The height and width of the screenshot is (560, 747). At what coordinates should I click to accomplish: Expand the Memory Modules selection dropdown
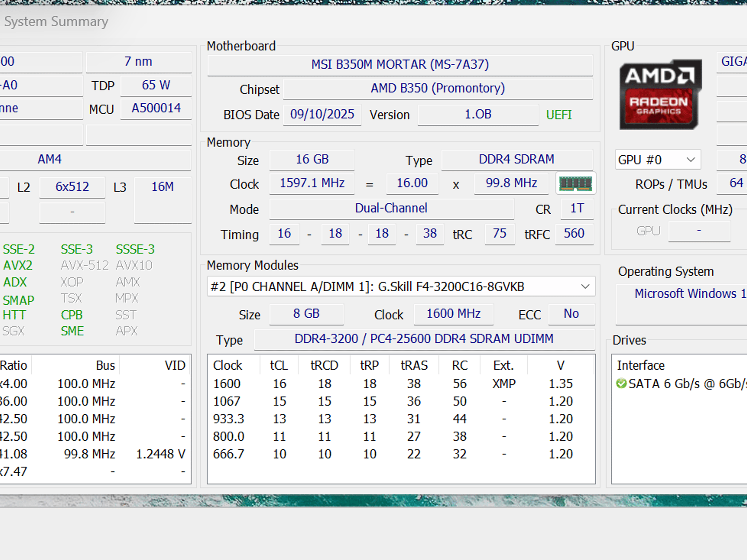tap(401, 287)
